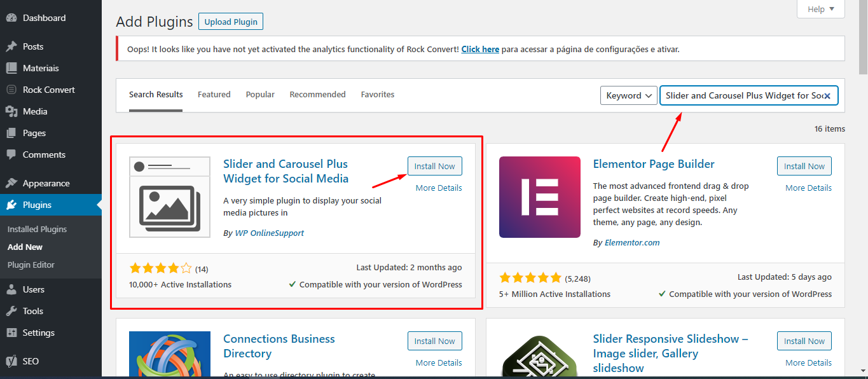Image resolution: width=868 pixels, height=379 pixels.
Task: Click the Connections Business Directory thumbnail
Action: [x=170, y=354]
